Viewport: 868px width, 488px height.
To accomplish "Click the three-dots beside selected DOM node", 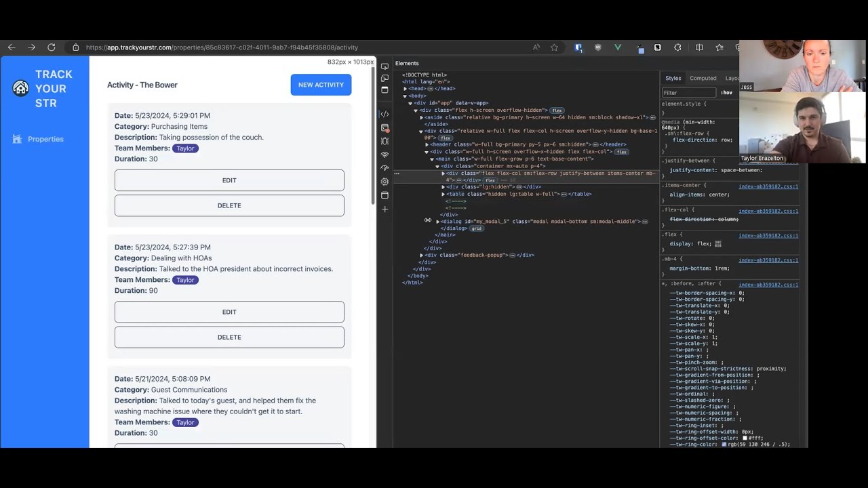I will point(396,174).
